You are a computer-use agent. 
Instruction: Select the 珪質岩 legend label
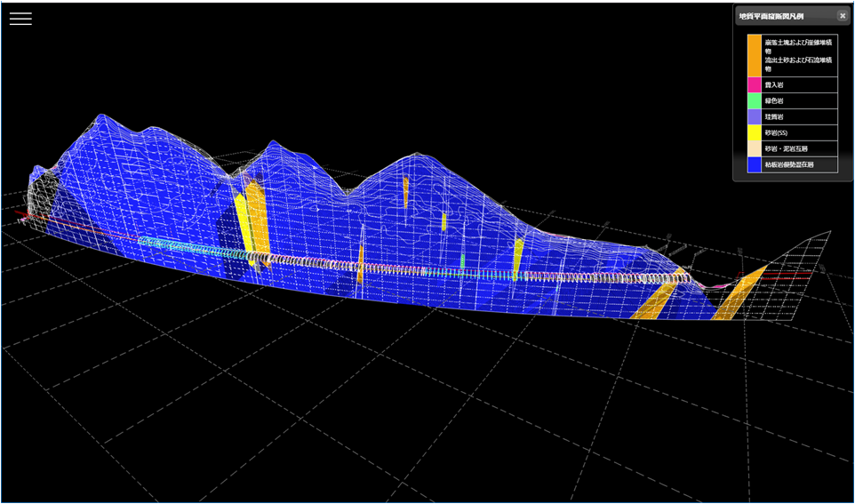pyautogui.click(x=774, y=117)
